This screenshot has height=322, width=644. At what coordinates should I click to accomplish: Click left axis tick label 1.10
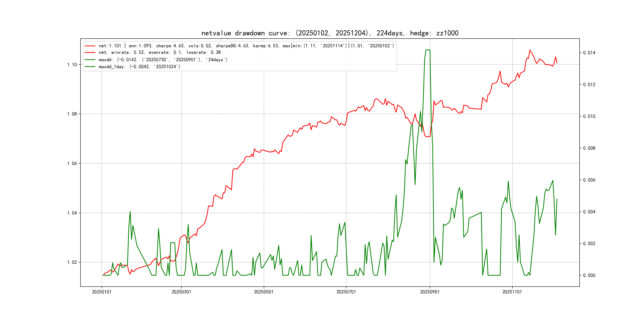(x=72, y=65)
